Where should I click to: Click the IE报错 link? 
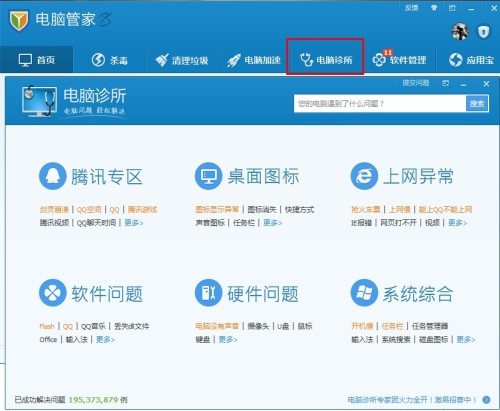[x=361, y=223]
